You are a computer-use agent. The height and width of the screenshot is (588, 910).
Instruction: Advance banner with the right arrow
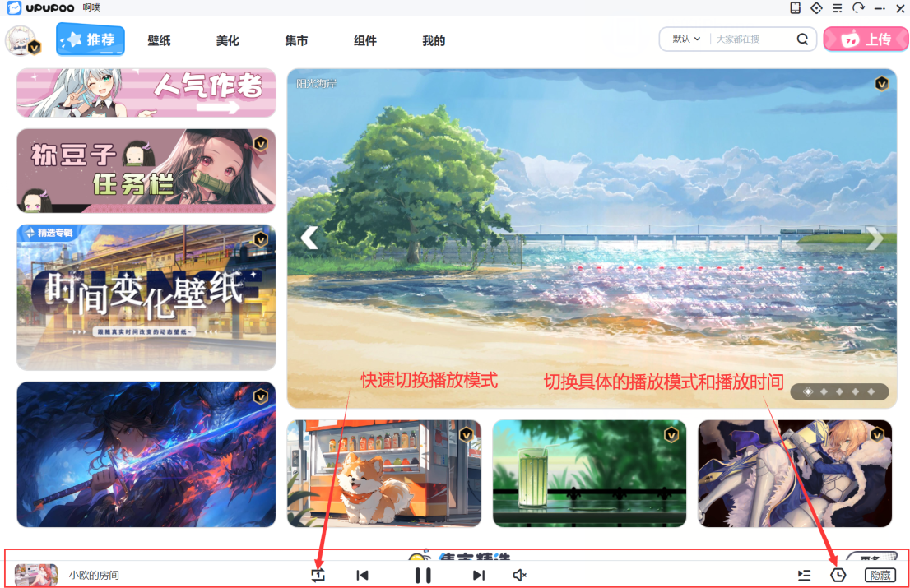pos(875,238)
